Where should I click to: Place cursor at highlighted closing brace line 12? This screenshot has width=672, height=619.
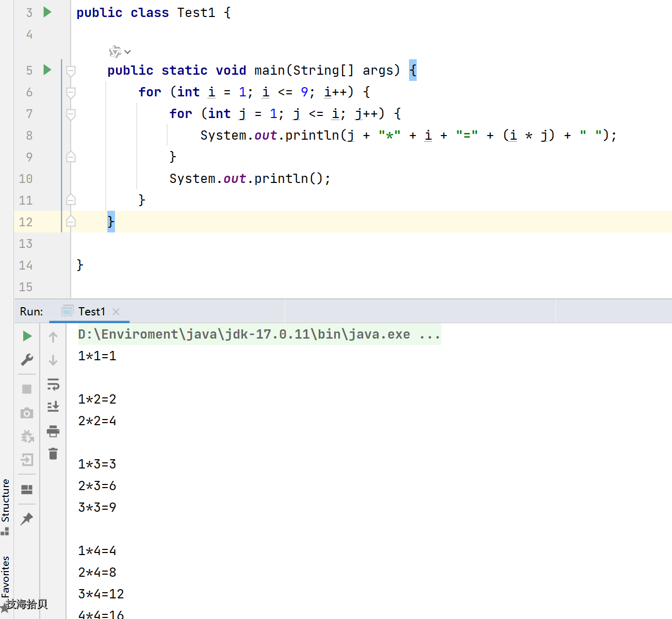click(x=111, y=222)
